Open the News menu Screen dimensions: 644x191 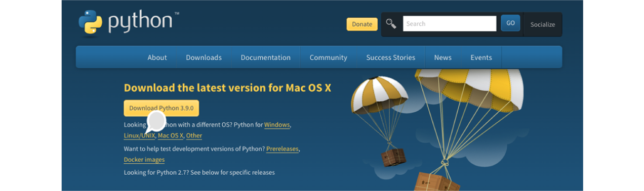point(442,58)
